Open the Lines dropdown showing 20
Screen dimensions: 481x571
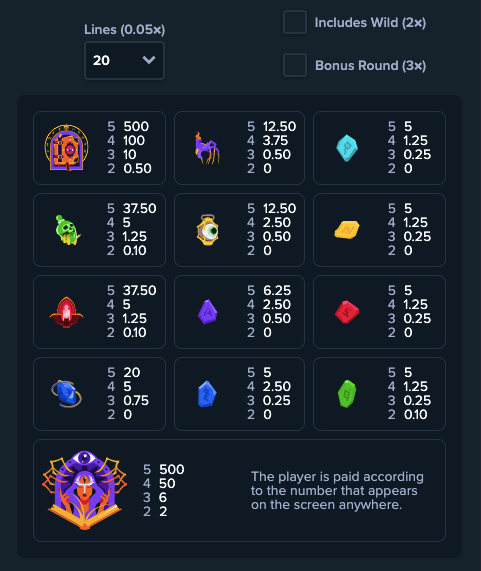tap(124, 60)
